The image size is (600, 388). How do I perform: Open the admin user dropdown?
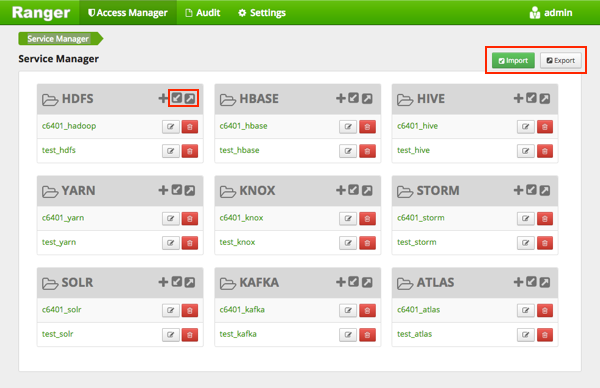pos(551,13)
